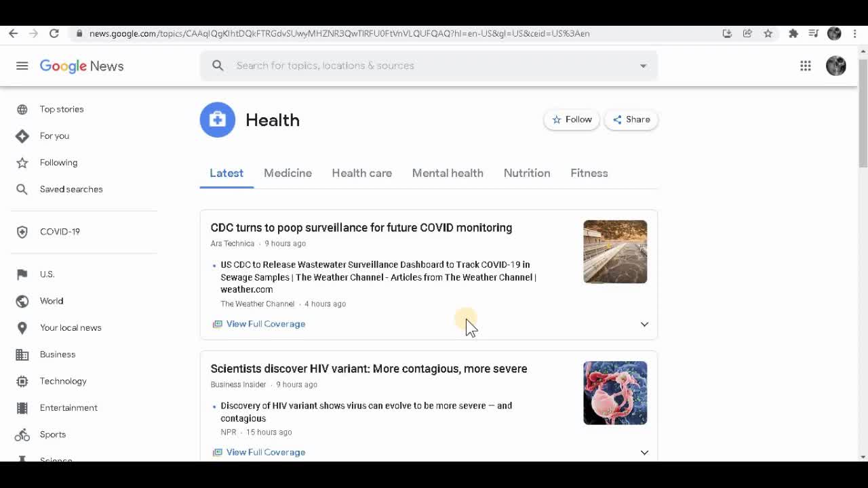Click the Sports bicycle icon
This screenshot has width=868, height=488.
pyautogui.click(x=22, y=434)
